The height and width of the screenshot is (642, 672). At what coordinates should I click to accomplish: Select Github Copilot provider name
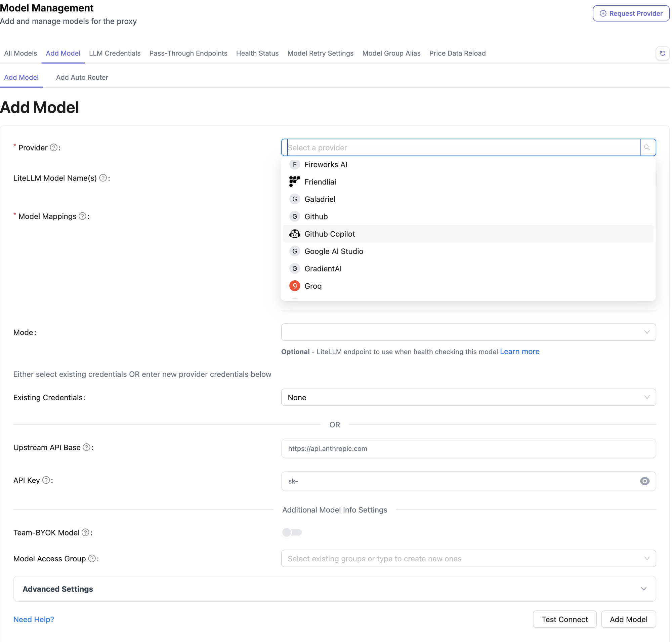point(330,234)
